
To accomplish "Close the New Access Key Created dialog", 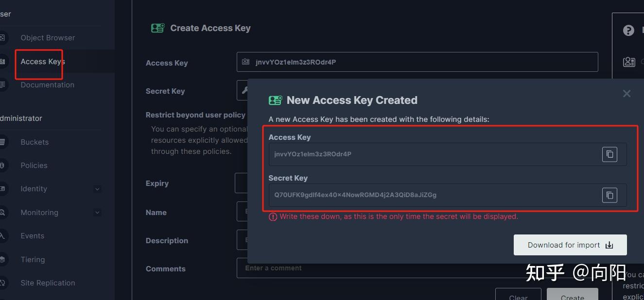I will (627, 94).
